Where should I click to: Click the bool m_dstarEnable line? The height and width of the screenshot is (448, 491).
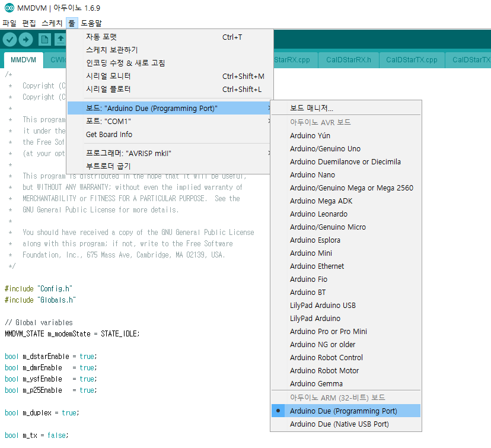tap(51, 356)
